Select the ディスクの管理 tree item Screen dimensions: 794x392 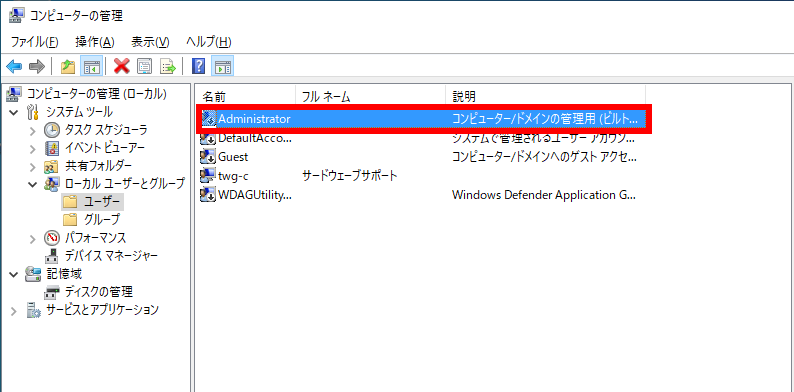tap(98, 292)
